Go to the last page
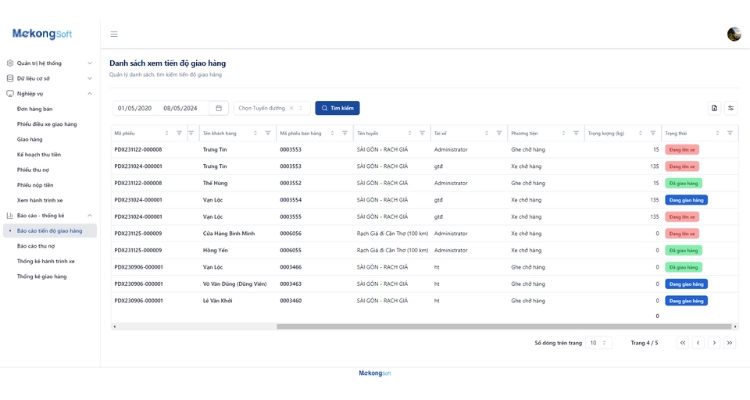Screen dimensions: 750x400 [730, 343]
